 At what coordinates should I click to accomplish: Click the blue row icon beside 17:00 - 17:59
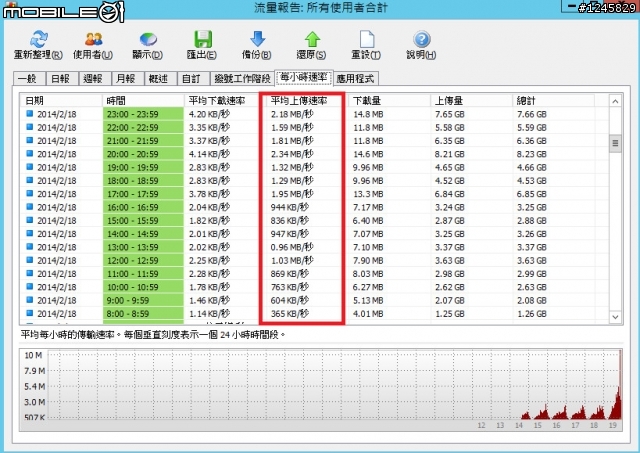click(x=29, y=193)
